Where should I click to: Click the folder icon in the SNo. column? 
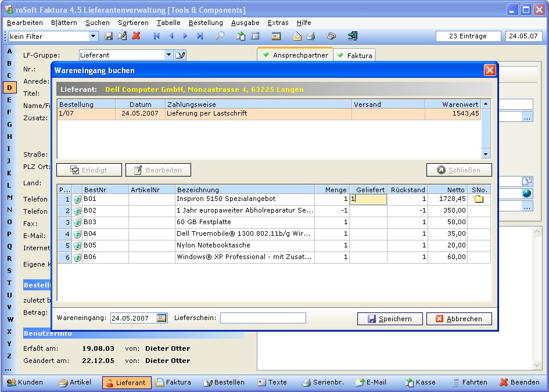(x=479, y=199)
